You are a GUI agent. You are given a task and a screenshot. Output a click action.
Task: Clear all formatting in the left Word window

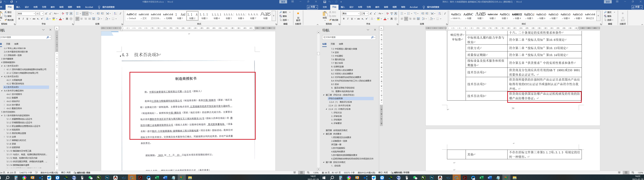[63, 13]
